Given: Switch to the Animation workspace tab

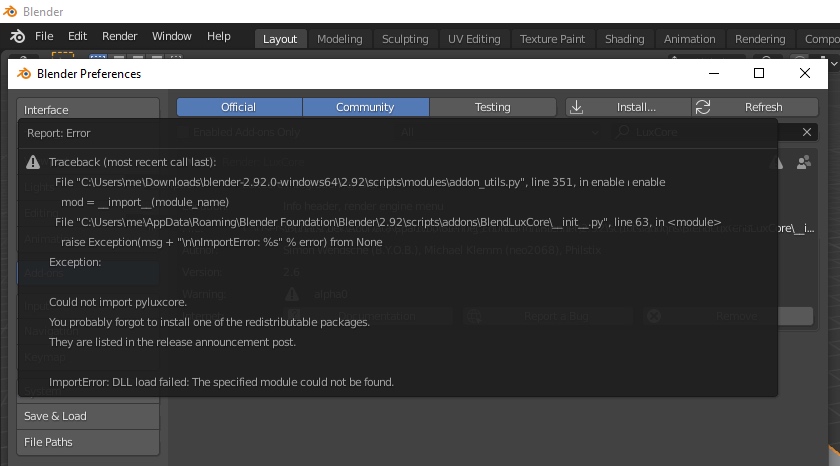Looking at the screenshot, I should pyautogui.click(x=689, y=39).
